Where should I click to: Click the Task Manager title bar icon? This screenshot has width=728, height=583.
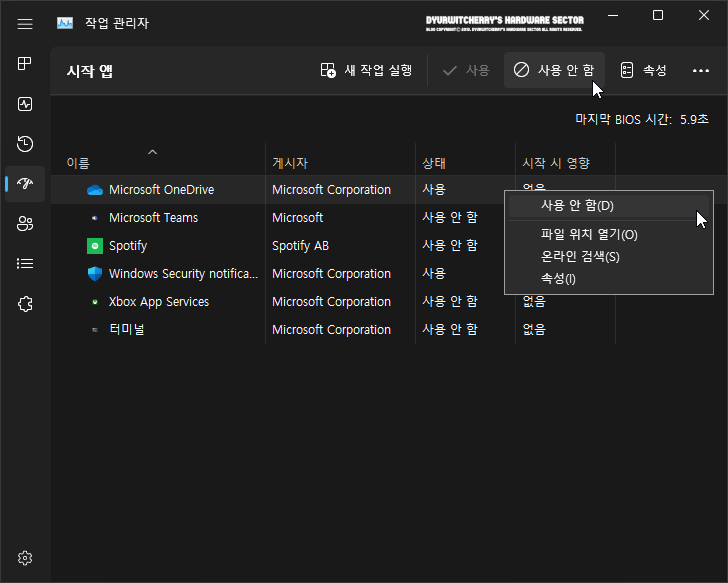coord(65,23)
